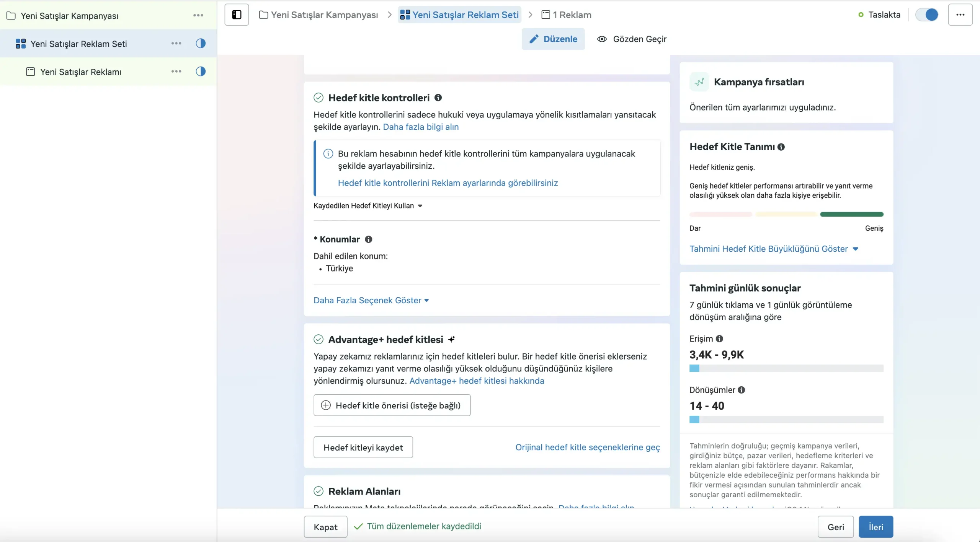
Task: Open Hedef kitle kontrollerini Reklam ayarlarında görebilirsiniz link
Action: [x=448, y=183]
